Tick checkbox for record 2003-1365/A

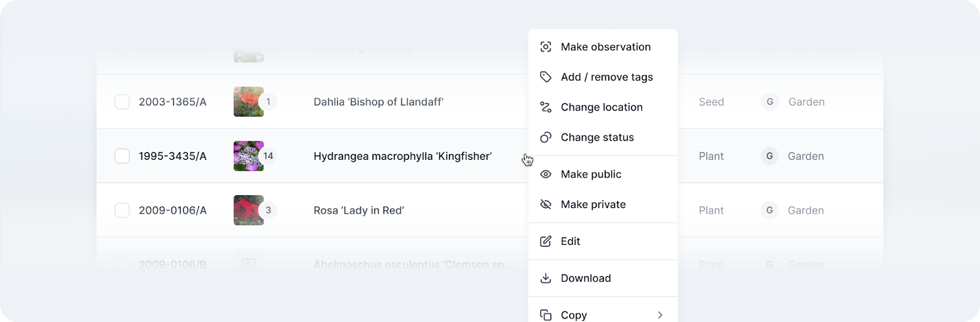click(x=123, y=102)
